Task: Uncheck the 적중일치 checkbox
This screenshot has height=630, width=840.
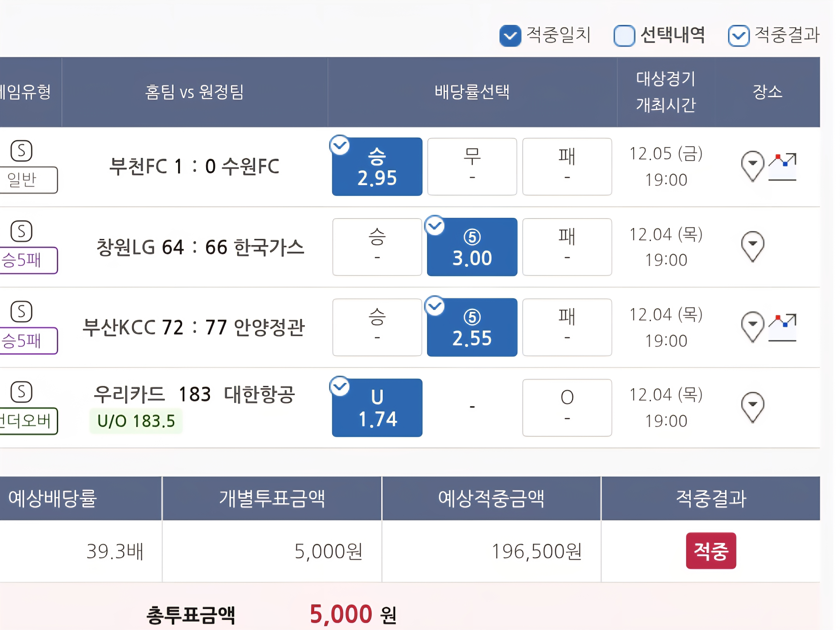Action: (x=510, y=36)
